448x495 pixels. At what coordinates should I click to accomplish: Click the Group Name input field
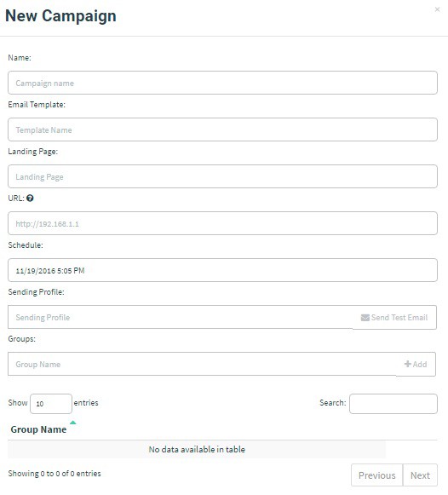coord(202,364)
